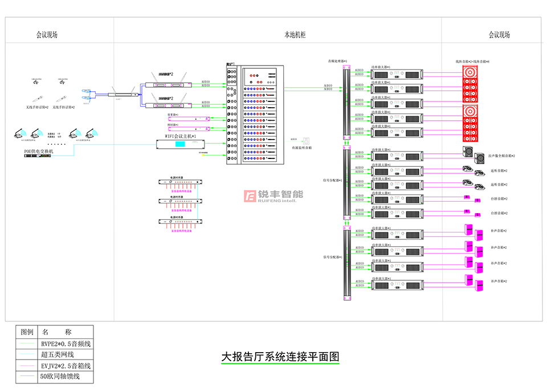Click the 超五类网线 legend entry
Viewport: 547px width, 392px height.
click(x=57, y=354)
